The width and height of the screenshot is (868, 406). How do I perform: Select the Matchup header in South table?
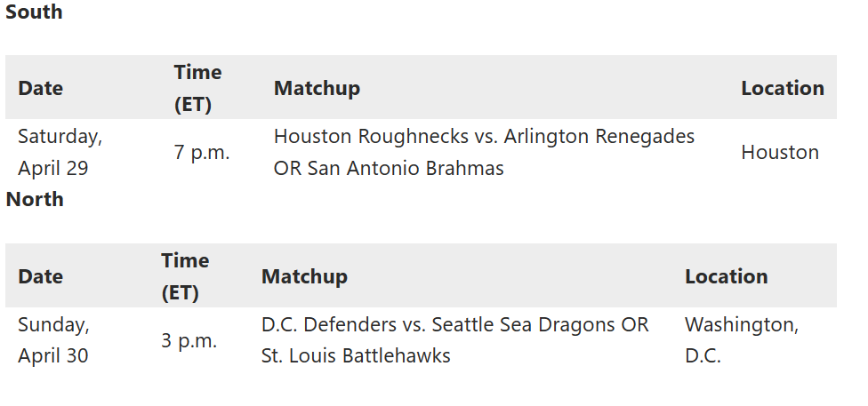pos(317,88)
